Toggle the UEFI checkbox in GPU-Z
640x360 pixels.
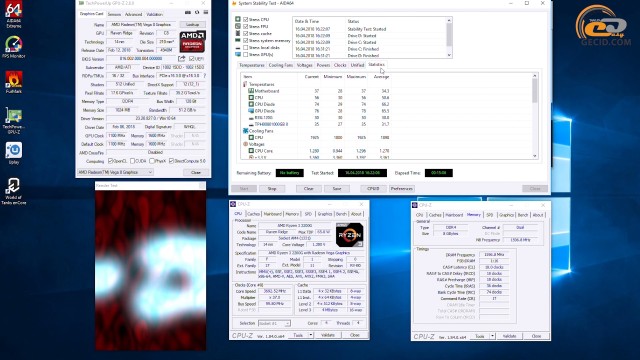click(x=191, y=59)
